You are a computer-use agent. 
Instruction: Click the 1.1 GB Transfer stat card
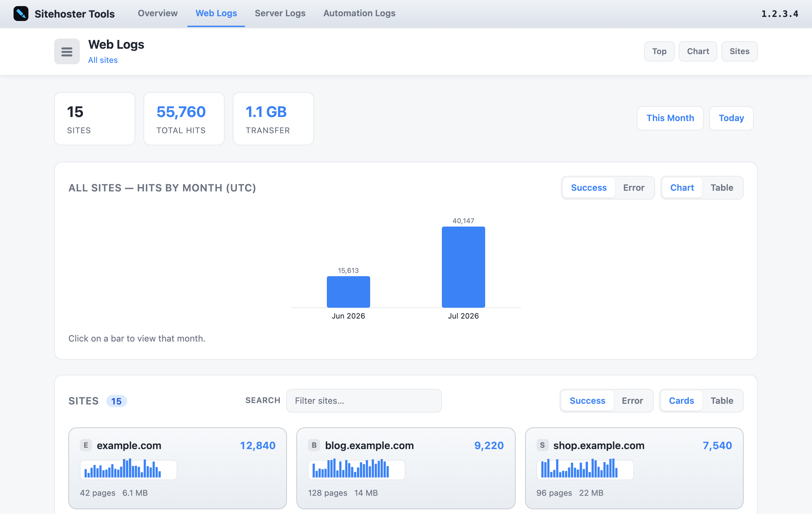tap(273, 119)
